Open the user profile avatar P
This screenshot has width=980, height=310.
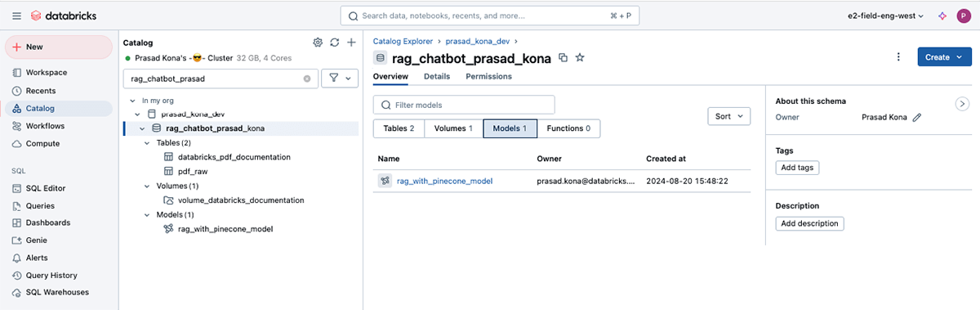[x=964, y=16]
